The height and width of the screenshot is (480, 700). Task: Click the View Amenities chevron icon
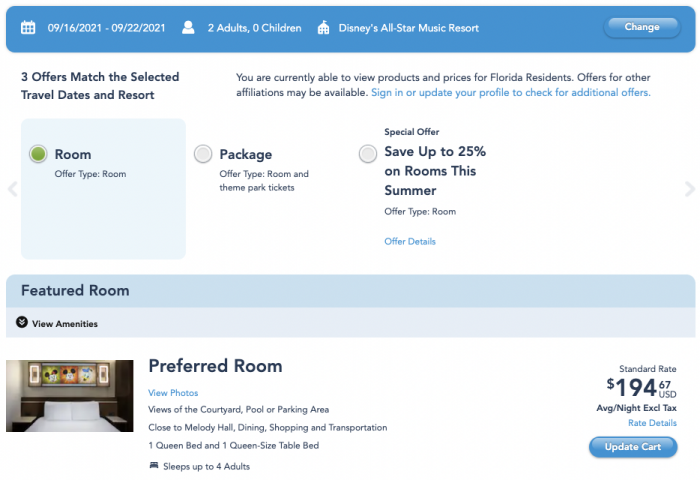22,322
